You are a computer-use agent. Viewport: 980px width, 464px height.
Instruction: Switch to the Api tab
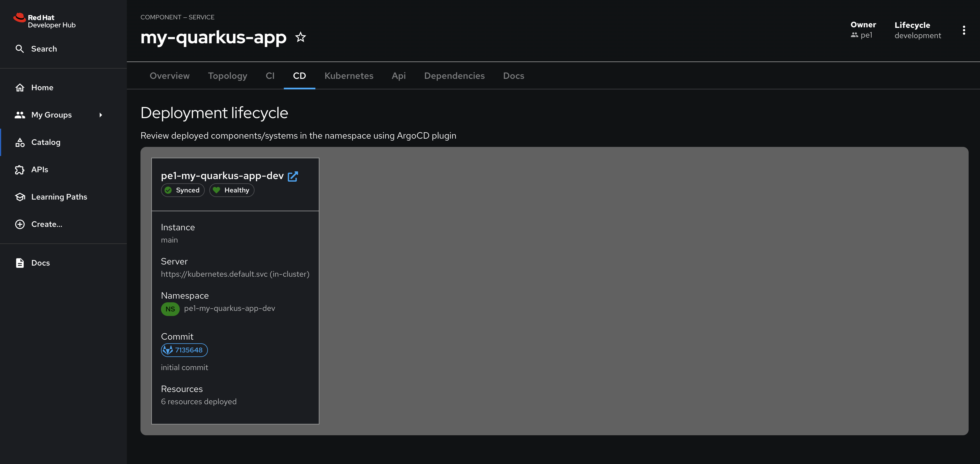(399, 75)
